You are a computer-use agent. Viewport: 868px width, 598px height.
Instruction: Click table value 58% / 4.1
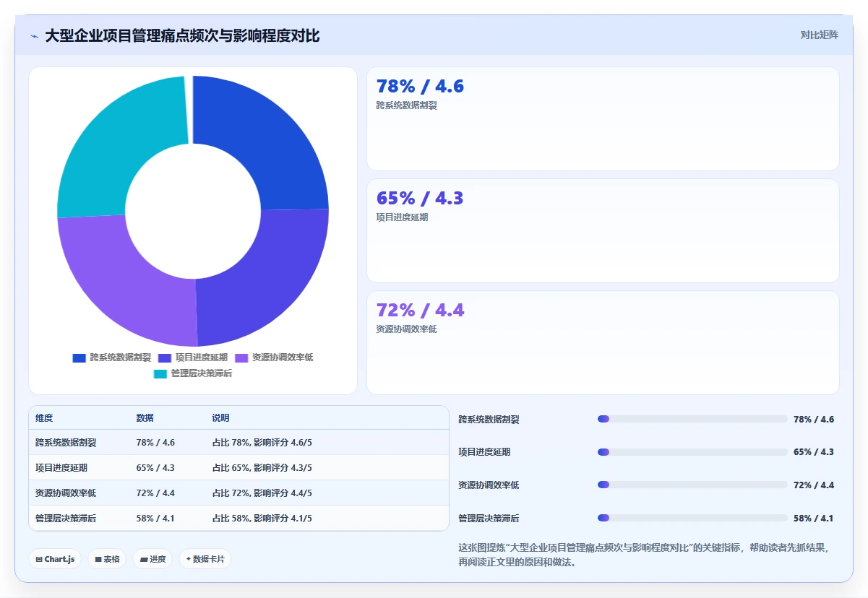(155, 519)
